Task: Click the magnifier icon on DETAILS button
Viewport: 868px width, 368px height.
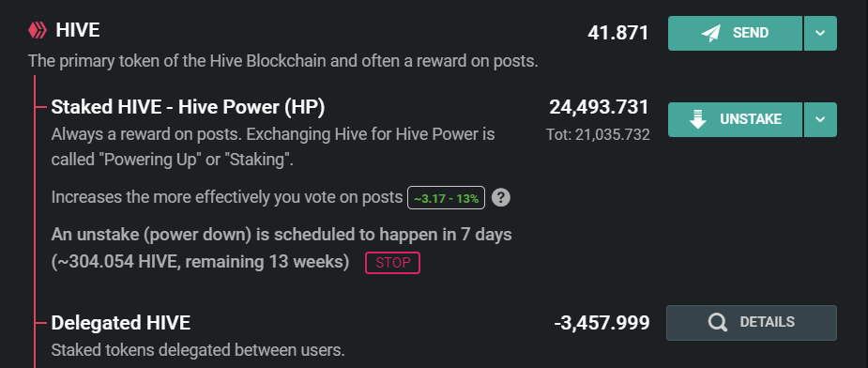Action: (718, 323)
